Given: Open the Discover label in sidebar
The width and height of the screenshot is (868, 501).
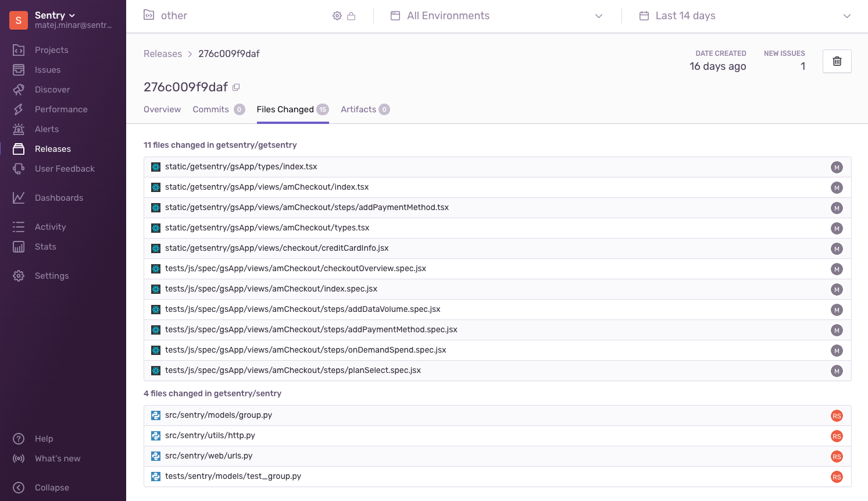Looking at the screenshot, I should 52,90.
